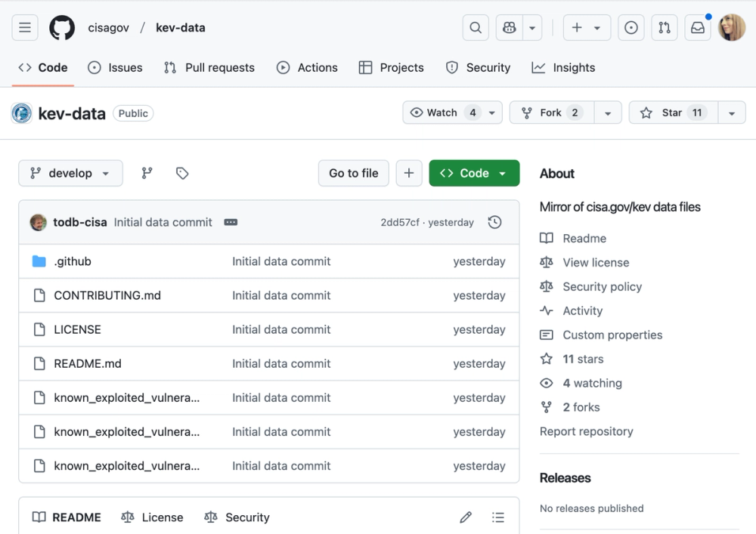Screen dimensions: 756x534
Task: Toggle the hamburger navigation menu
Action: point(24,27)
